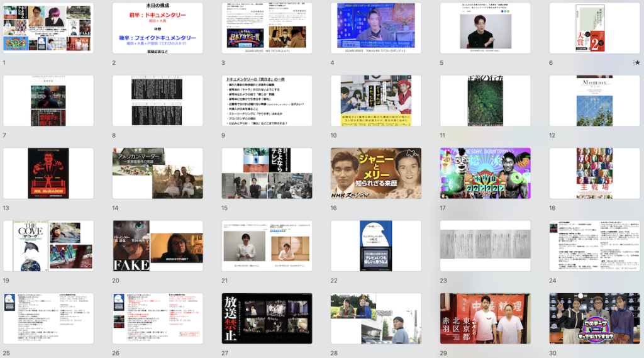Click slide 16 ジャニーとメリー thumbnail

click(x=376, y=174)
